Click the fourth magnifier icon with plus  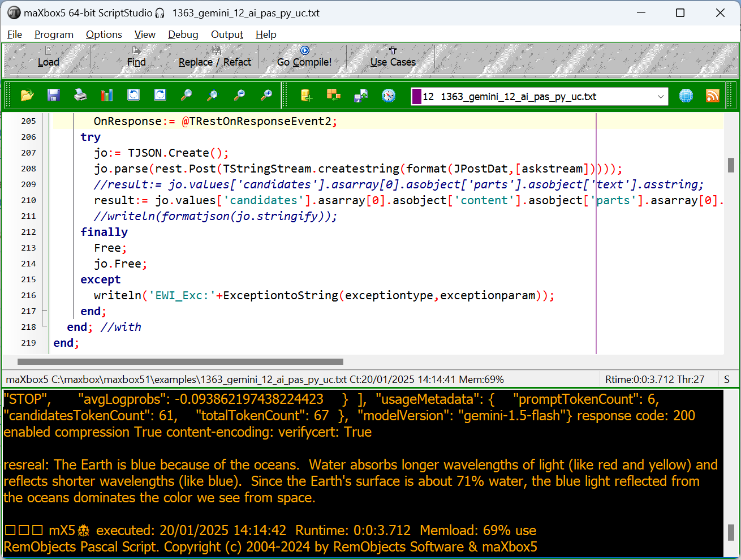[266, 96]
